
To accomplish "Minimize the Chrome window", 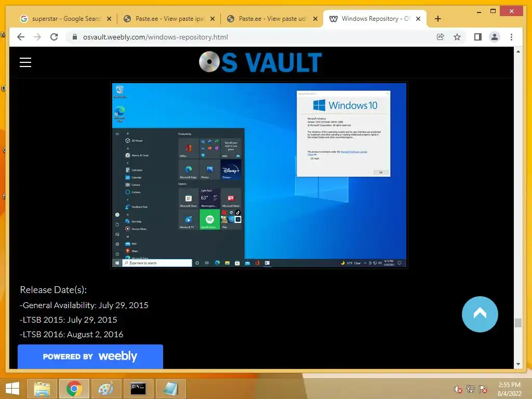I will point(478,11).
